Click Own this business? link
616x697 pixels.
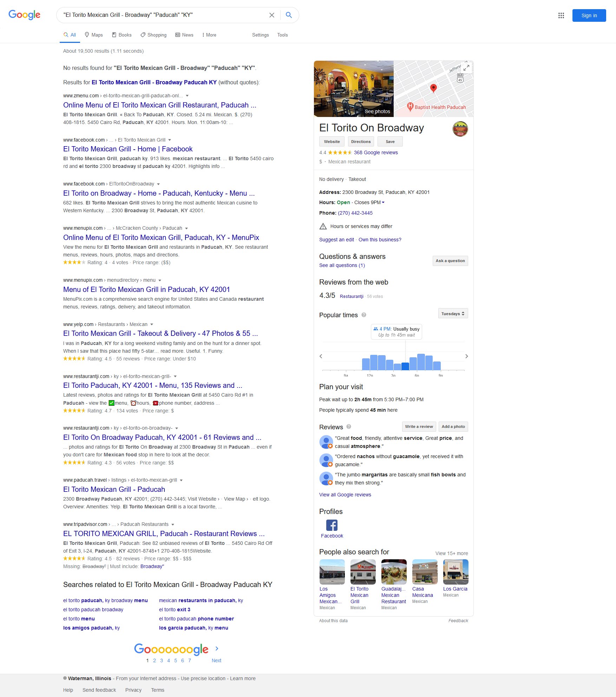click(x=380, y=240)
